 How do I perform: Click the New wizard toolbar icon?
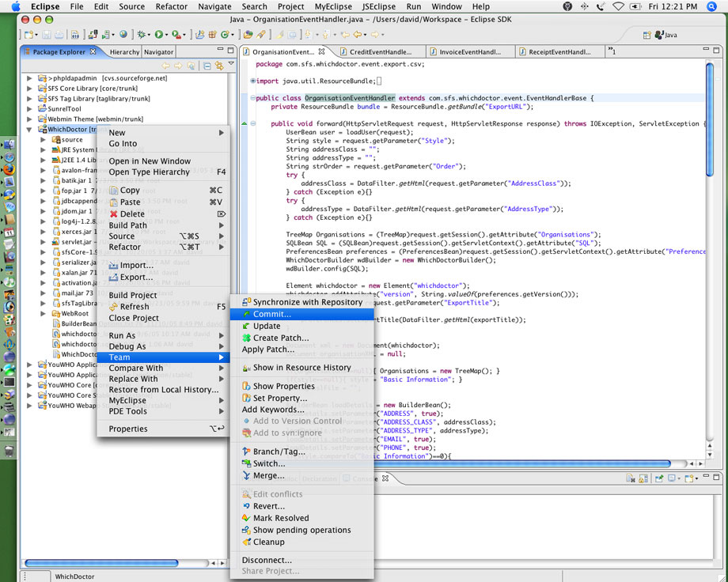(x=30, y=35)
